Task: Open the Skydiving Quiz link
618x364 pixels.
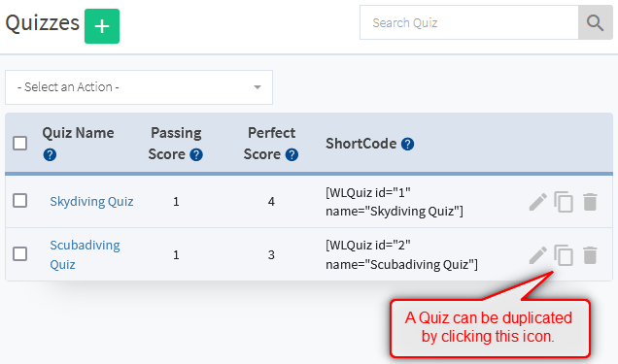Action: (x=91, y=202)
